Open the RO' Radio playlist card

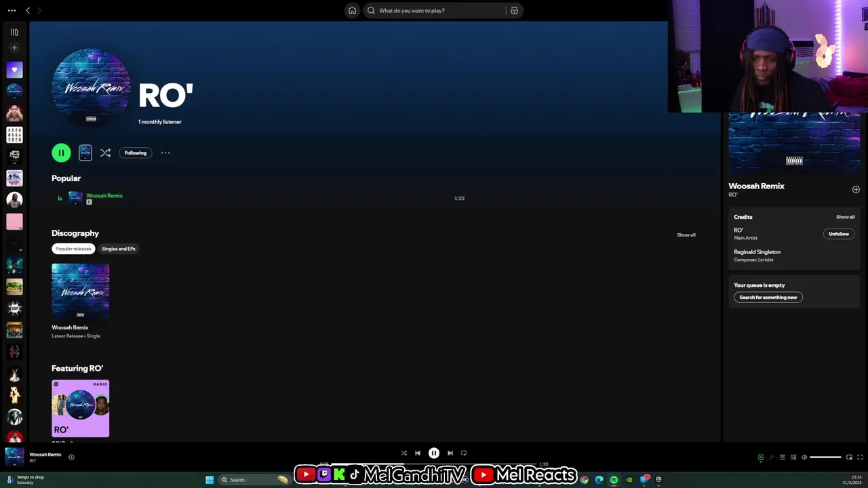pyautogui.click(x=80, y=409)
